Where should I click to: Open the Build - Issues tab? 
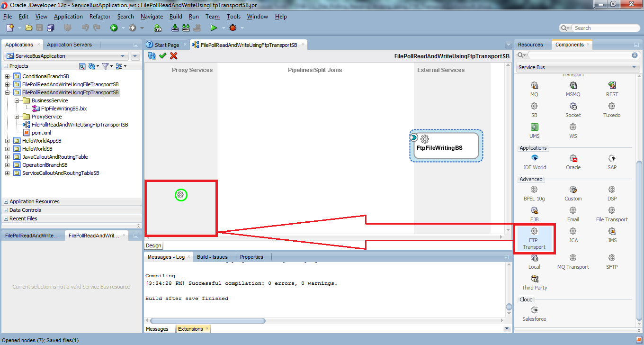coord(213,256)
